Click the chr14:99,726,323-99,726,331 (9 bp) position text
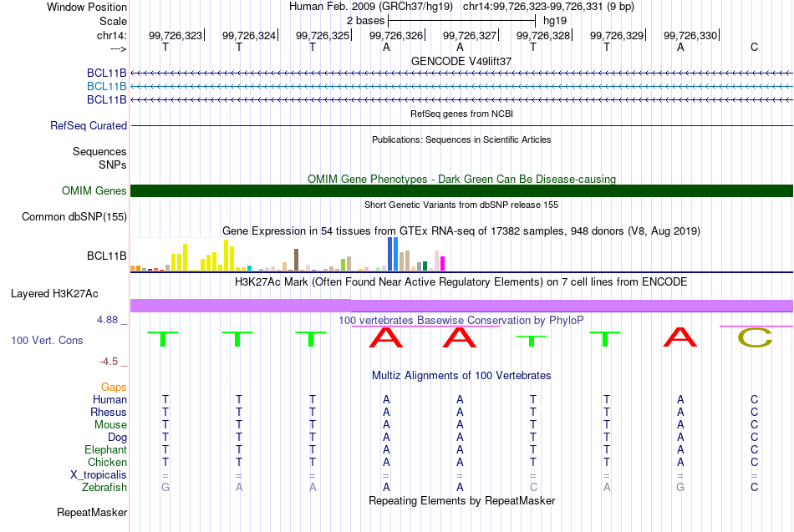This screenshot has height=532, width=794. [x=548, y=7]
